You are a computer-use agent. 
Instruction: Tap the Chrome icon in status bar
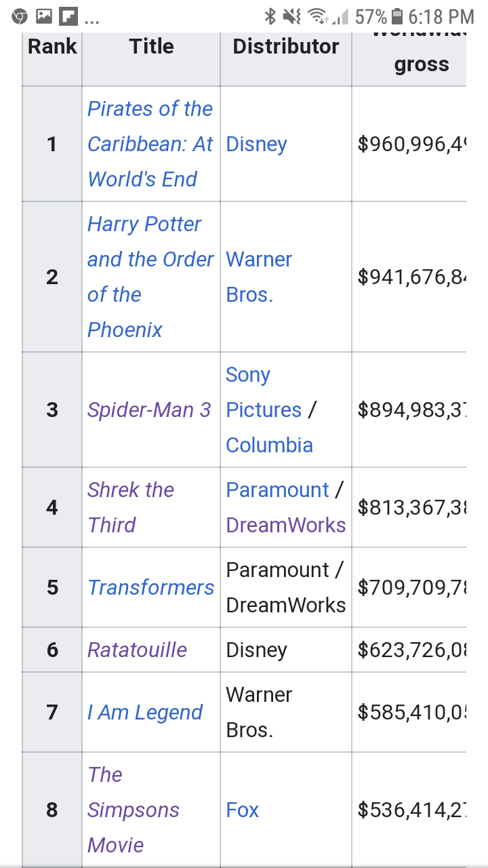pyautogui.click(x=20, y=16)
